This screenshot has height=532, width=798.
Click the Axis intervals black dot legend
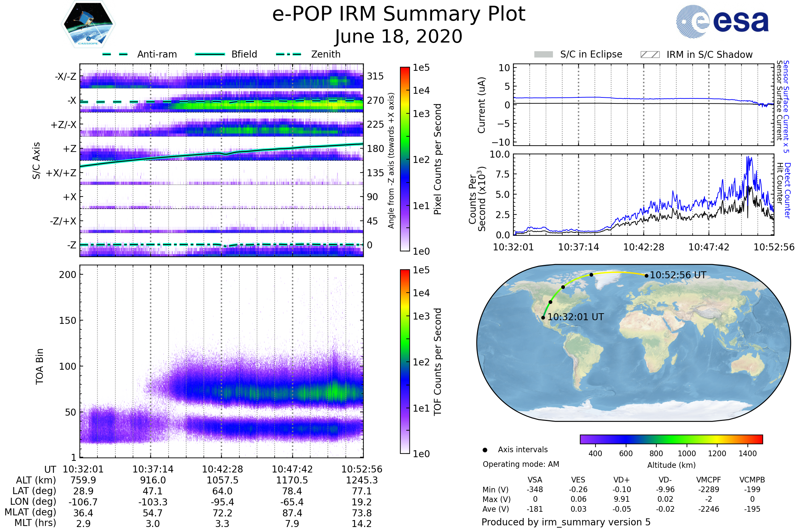click(485, 450)
